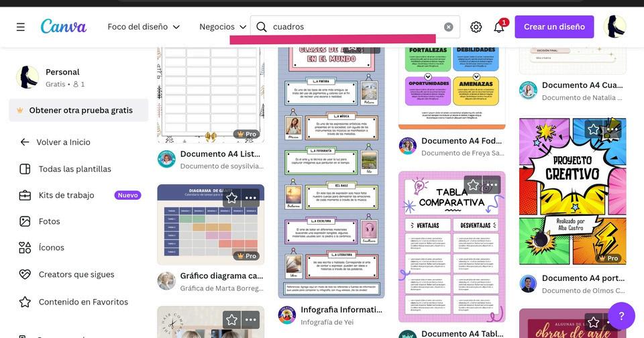The width and height of the screenshot is (644, 338).
Task: Star the Proyecto Creativo template
Action: pos(594,130)
